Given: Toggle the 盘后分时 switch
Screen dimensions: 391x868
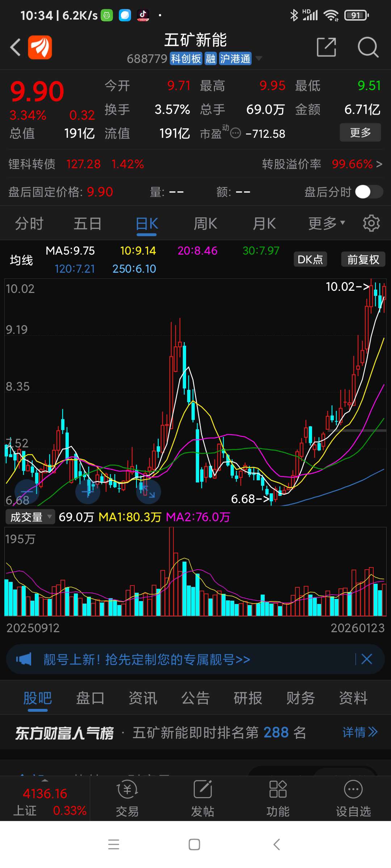Looking at the screenshot, I should point(369,192).
